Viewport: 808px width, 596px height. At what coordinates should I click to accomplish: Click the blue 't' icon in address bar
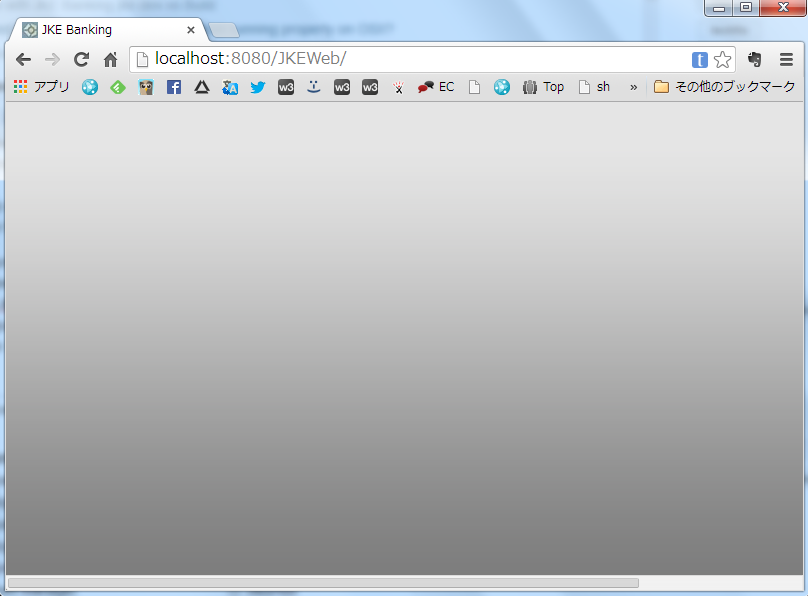click(x=700, y=60)
